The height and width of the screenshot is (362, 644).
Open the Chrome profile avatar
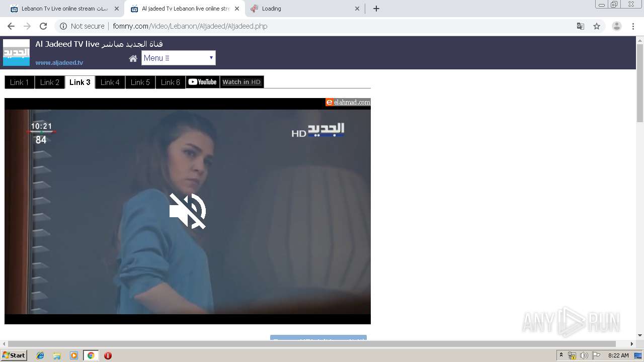(617, 26)
